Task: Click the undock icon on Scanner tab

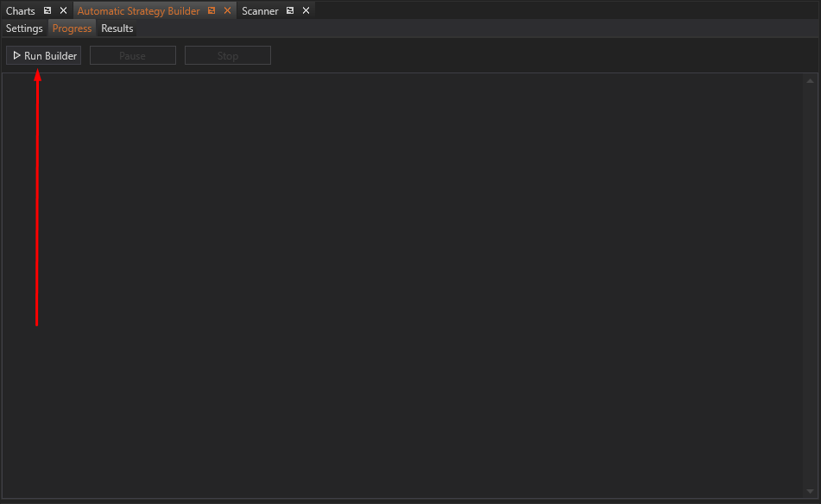Action: 290,11
